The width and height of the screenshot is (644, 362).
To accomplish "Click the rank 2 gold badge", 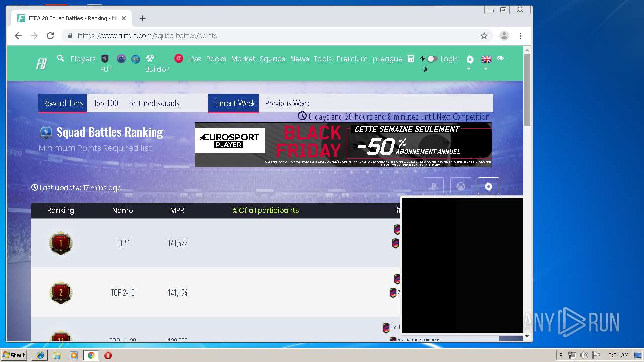I will [x=61, y=293].
